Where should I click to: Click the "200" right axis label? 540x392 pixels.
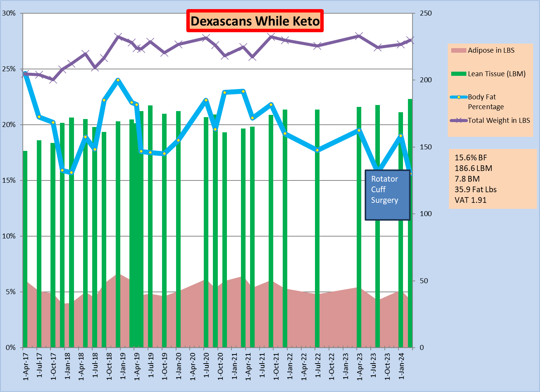click(x=426, y=80)
